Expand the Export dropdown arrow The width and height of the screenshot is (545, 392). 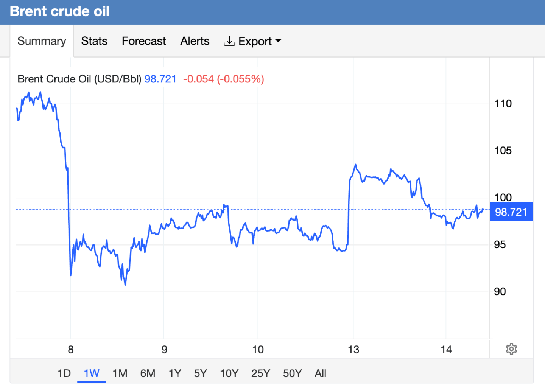pos(278,41)
